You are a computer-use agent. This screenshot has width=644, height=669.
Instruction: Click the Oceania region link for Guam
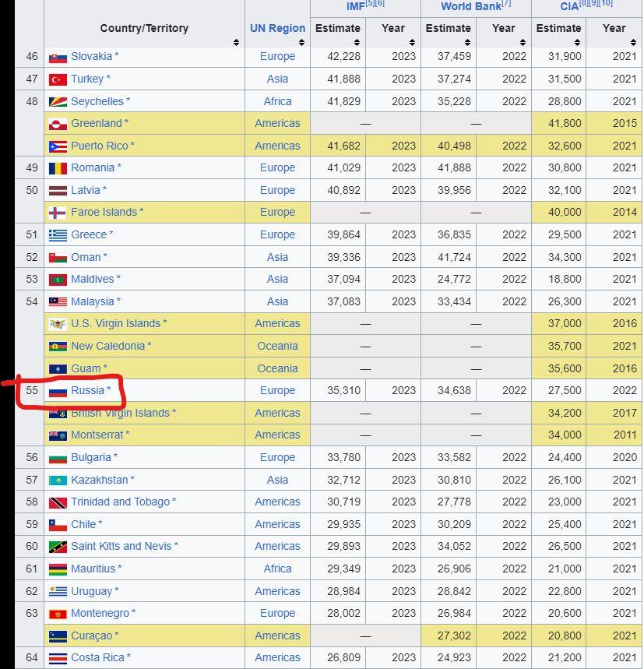277,368
